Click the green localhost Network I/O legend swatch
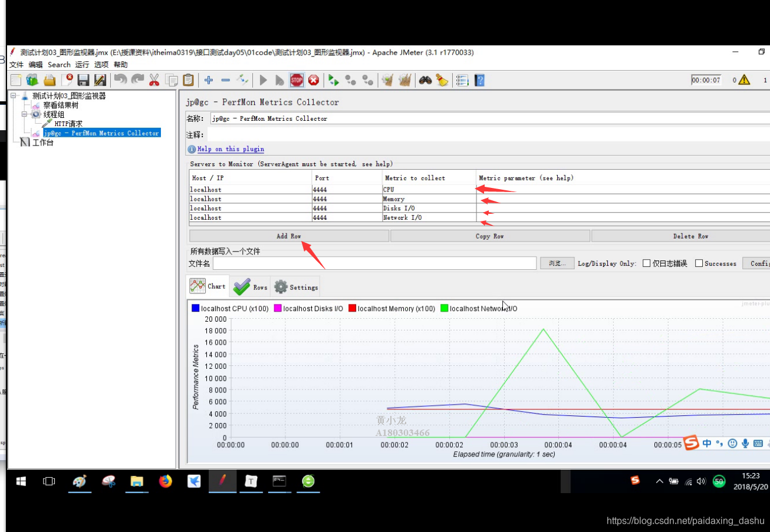The image size is (770, 532). (x=445, y=308)
